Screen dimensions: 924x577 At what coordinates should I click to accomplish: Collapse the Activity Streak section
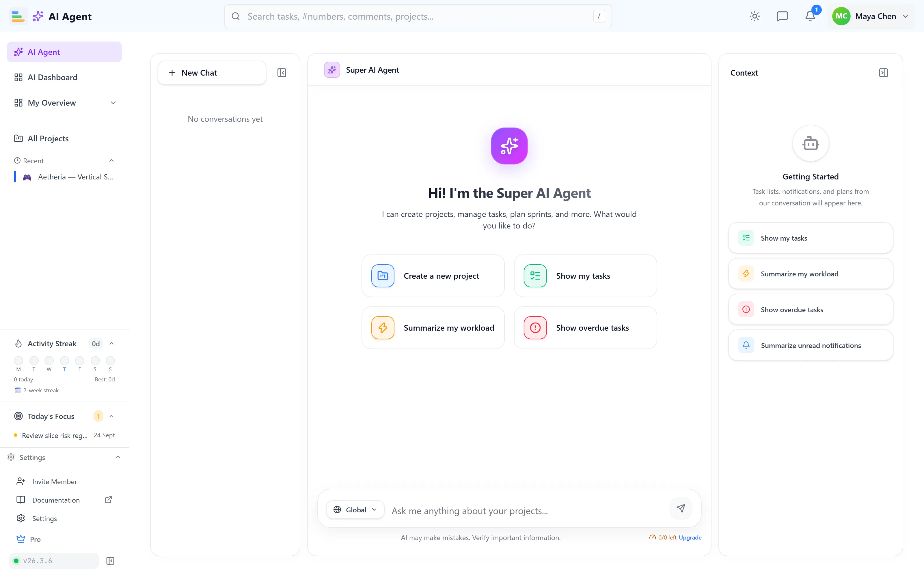click(111, 343)
